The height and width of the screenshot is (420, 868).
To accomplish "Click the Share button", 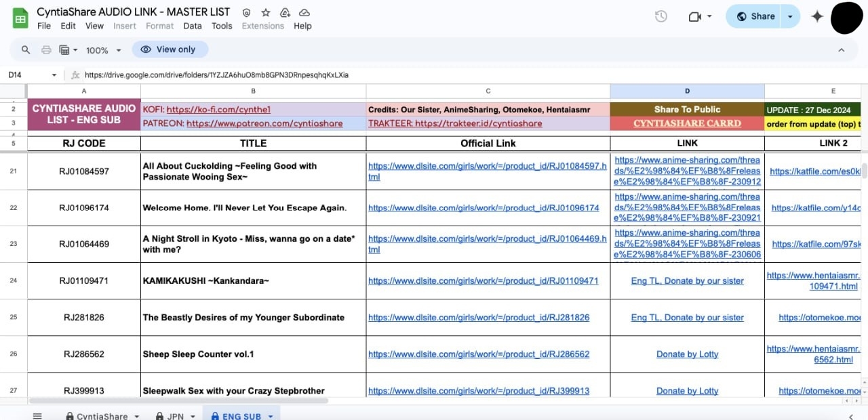I will (754, 17).
